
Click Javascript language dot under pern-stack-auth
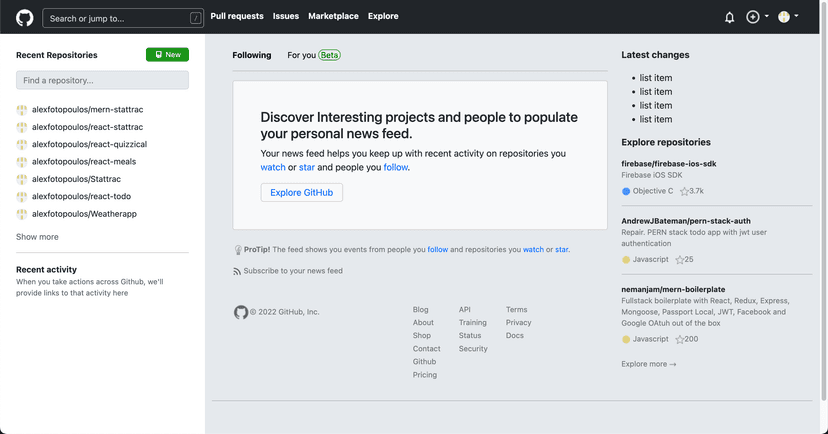[x=626, y=260]
